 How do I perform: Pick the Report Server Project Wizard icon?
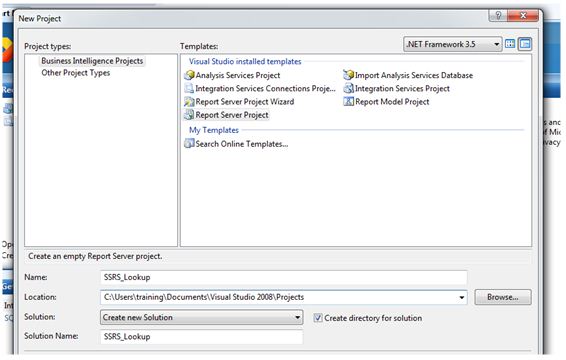click(x=189, y=101)
